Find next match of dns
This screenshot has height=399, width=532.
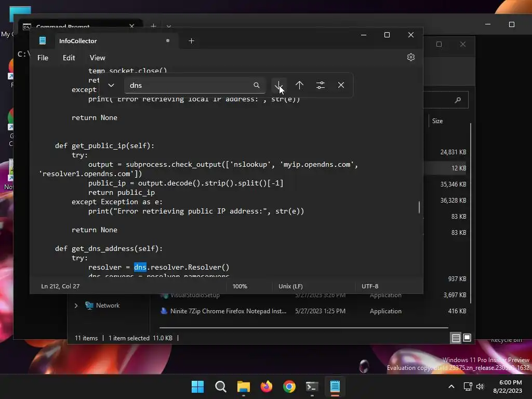[x=278, y=85]
